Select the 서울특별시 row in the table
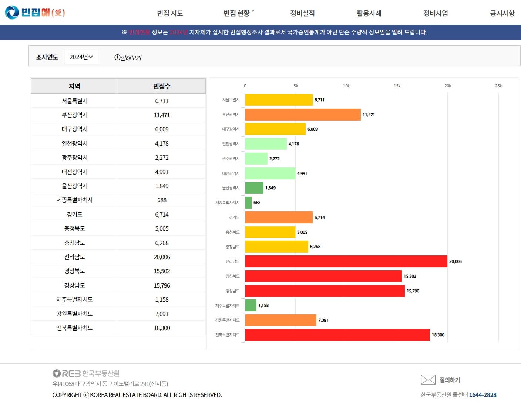Image resolution: width=521 pixels, height=420 pixels. pyautogui.click(x=74, y=100)
